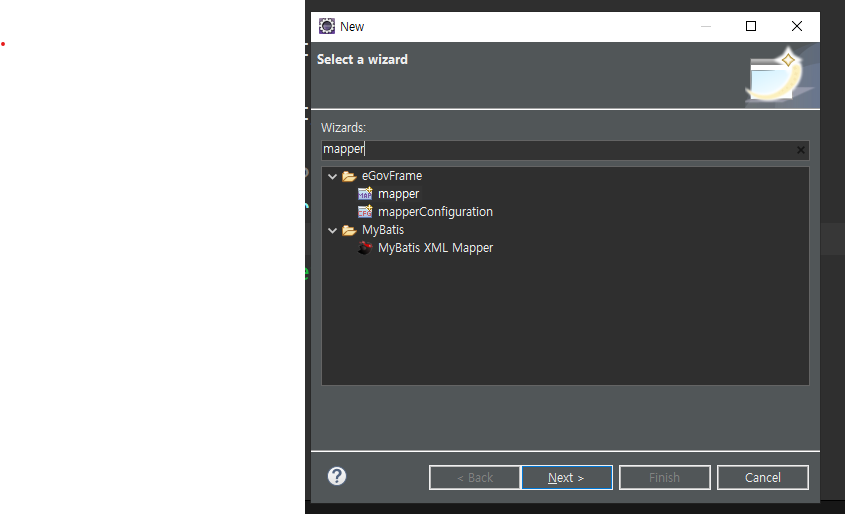Click the Cancel button
This screenshot has width=845, height=514.
pos(763,477)
